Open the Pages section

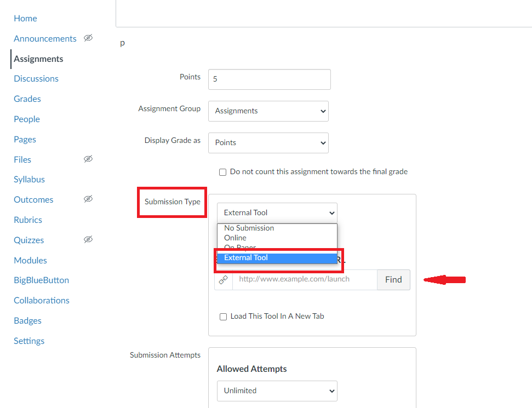(25, 140)
